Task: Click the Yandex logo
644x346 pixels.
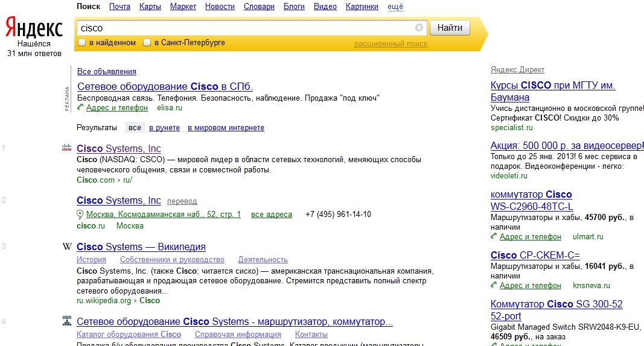Action: point(34,28)
